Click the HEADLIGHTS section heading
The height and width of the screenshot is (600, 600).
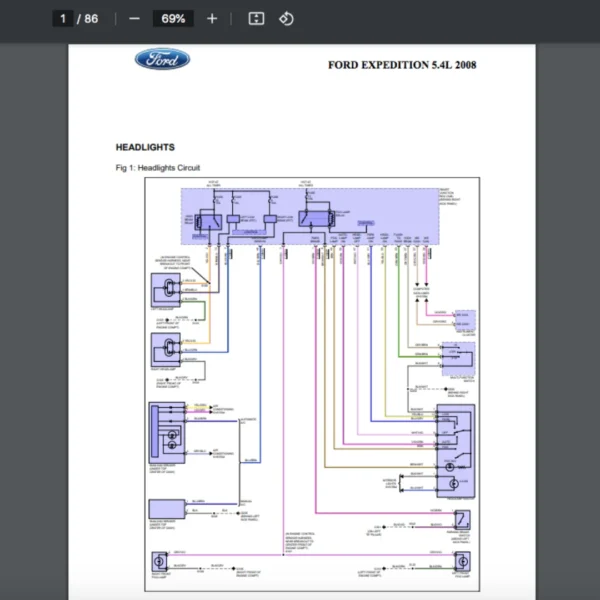tap(145, 147)
